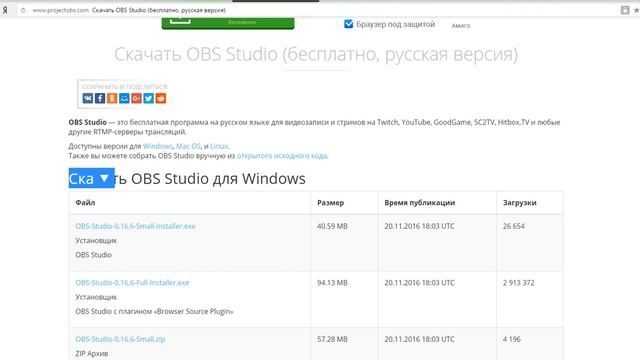Open the reader mode icon in address bar
Image resolution: width=640 pixels, height=360 pixels.
[x=625, y=10]
